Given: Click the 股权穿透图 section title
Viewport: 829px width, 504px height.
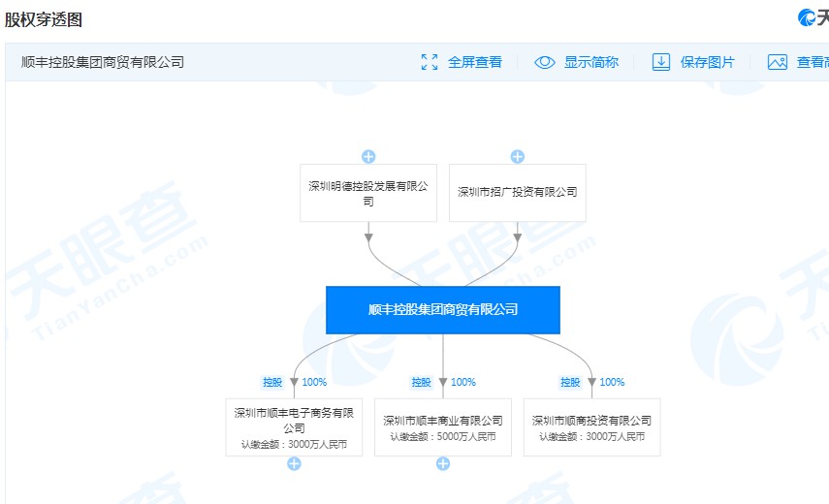Looking at the screenshot, I should [x=44, y=19].
